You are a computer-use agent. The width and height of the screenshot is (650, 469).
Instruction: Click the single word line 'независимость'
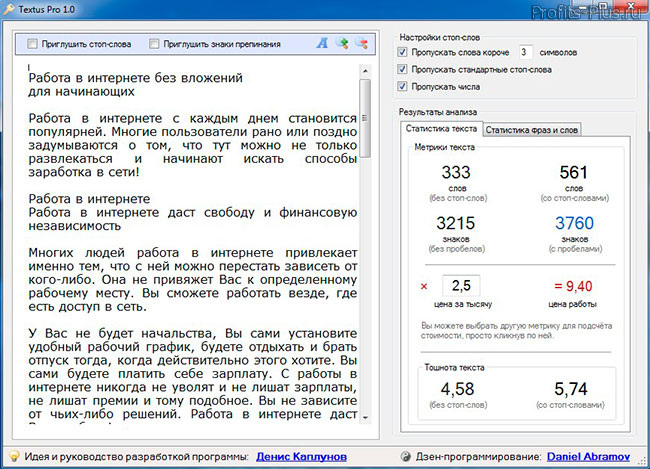pos(75,226)
